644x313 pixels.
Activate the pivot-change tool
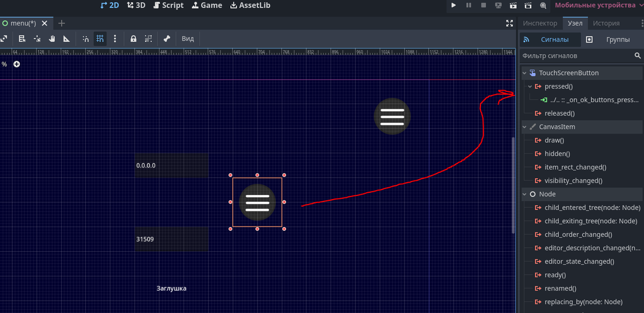37,39
